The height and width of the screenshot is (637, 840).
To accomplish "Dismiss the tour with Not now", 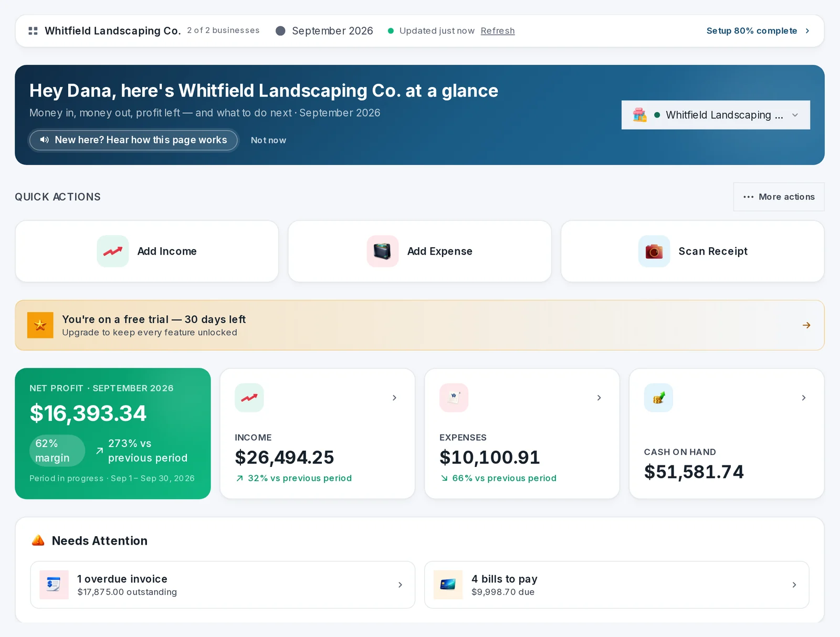I will [x=268, y=140].
